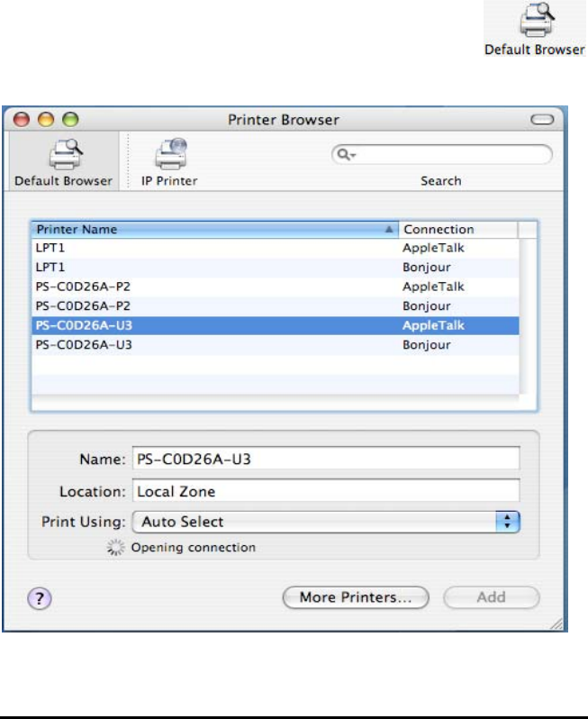Click the standalone Default Browser icon above the window
The height and width of the screenshot is (719, 588).
click(x=535, y=29)
